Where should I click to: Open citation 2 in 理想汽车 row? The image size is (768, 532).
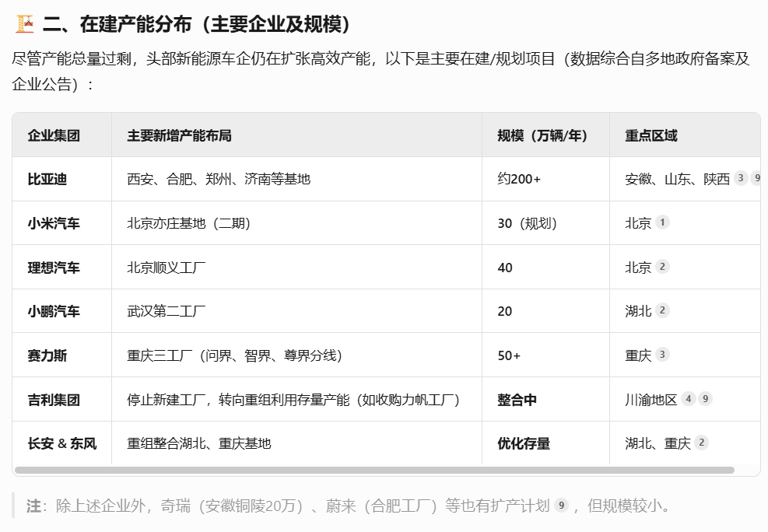(x=662, y=266)
